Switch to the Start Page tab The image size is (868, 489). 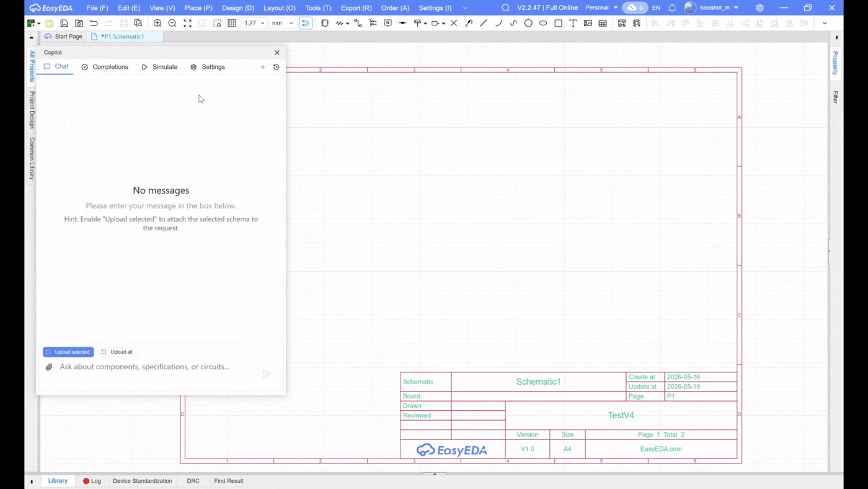coord(63,37)
